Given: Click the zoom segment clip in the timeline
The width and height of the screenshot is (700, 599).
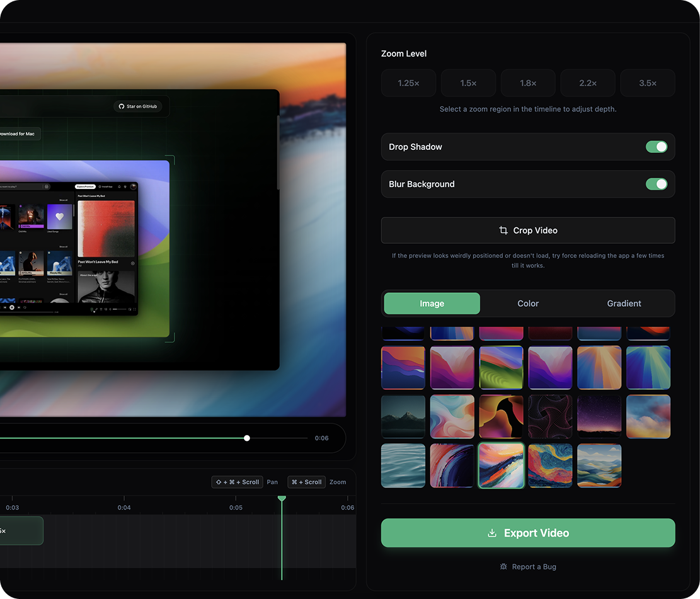Looking at the screenshot, I should pos(19,530).
